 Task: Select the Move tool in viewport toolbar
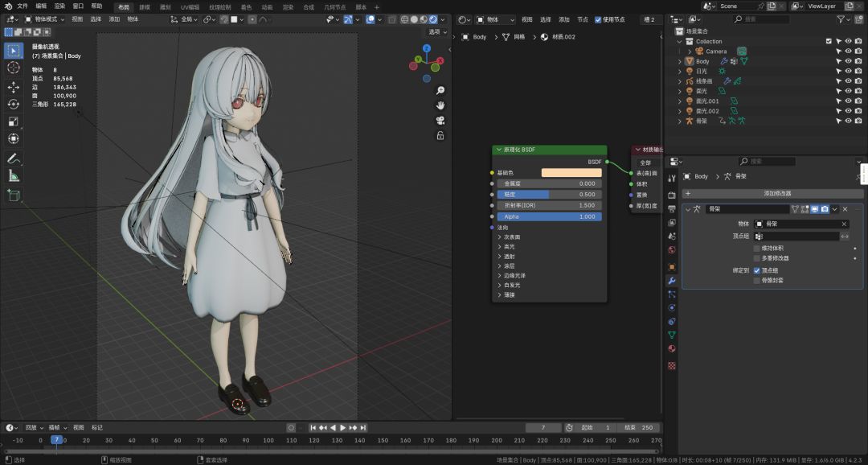[x=14, y=87]
